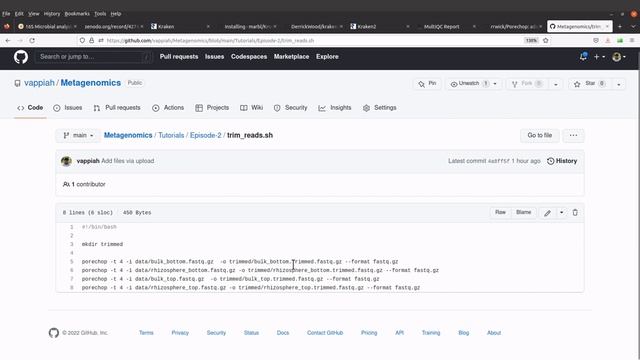Open the plus create-new menu
The width and height of the screenshot is (640, 360).
pos(599,57)
